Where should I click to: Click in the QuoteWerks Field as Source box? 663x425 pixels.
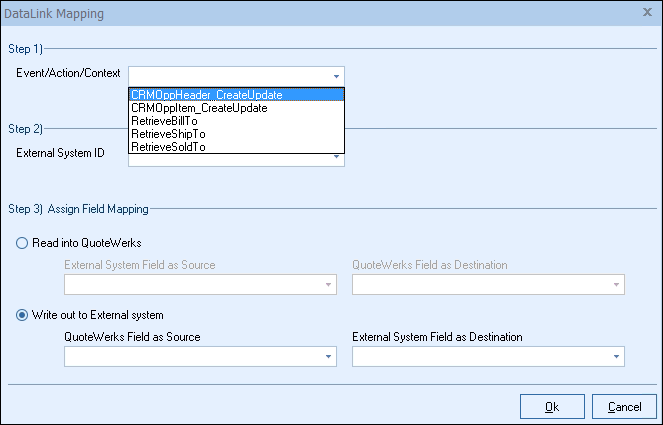point(190,357)
